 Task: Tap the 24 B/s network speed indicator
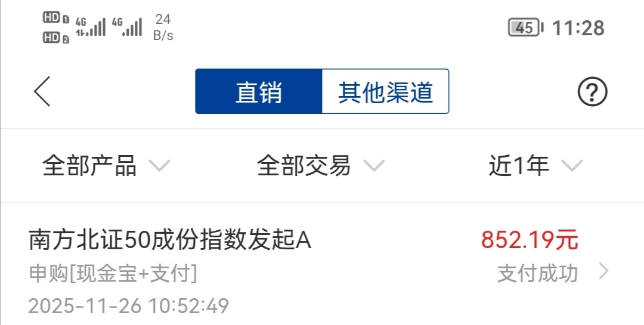click(x=163, y=27)
